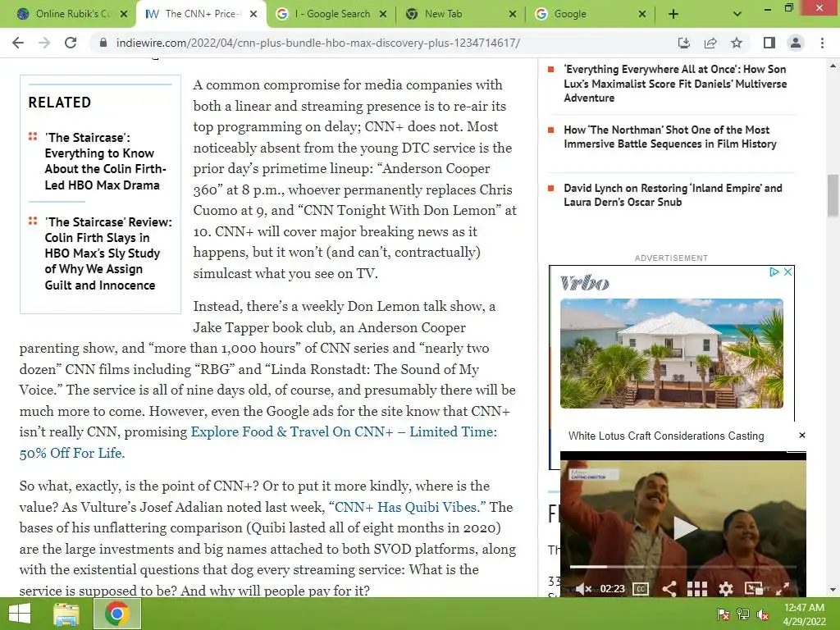840x630 pixels.
Task: Open How 'The Northman' battle sequences article
Action: 669,137
